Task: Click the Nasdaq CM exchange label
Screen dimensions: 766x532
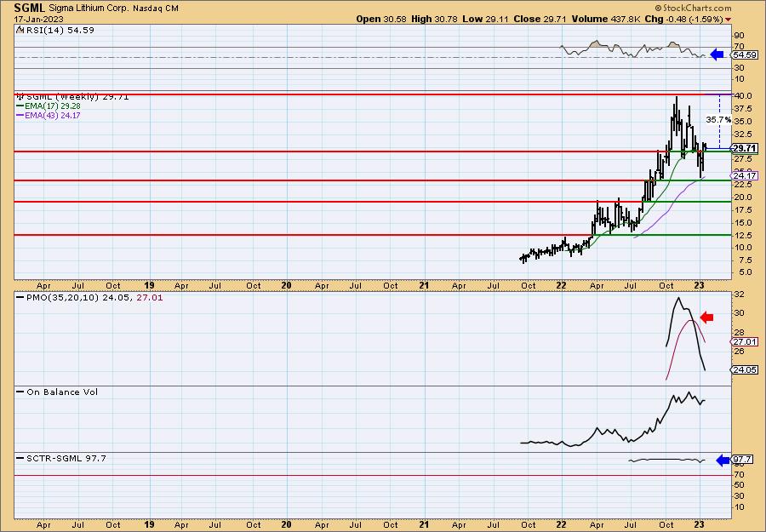Action: 156,9
